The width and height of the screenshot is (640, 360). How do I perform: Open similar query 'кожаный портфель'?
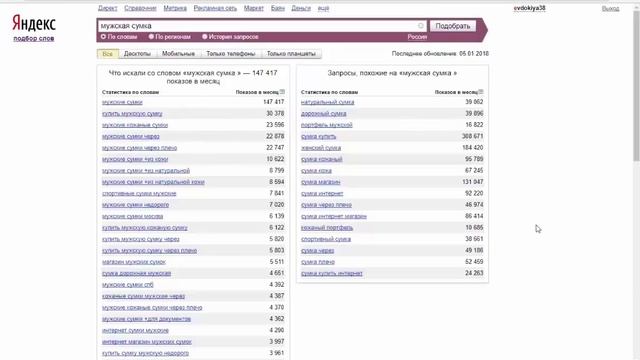tap(327, 228)
